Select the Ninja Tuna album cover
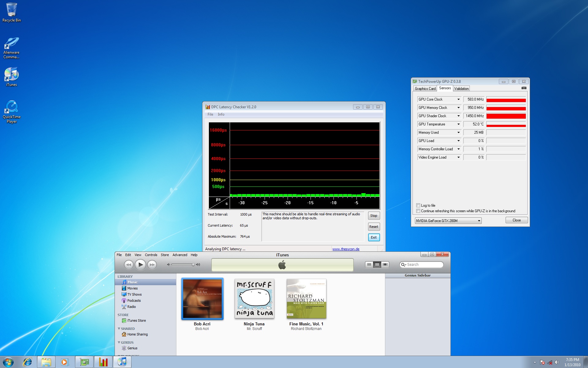This screenshot has width=588, height=368. tap(254, 299)
